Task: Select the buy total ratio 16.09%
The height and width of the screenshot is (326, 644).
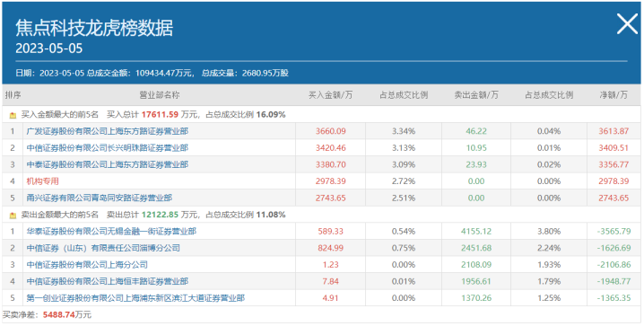Action: tap(271, 115)
